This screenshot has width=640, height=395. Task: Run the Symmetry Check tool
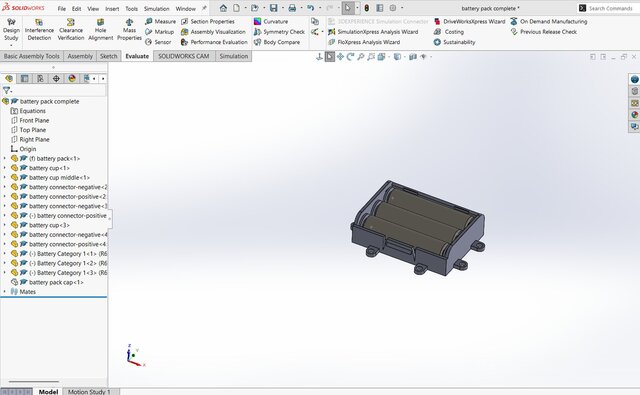[279, 31]
